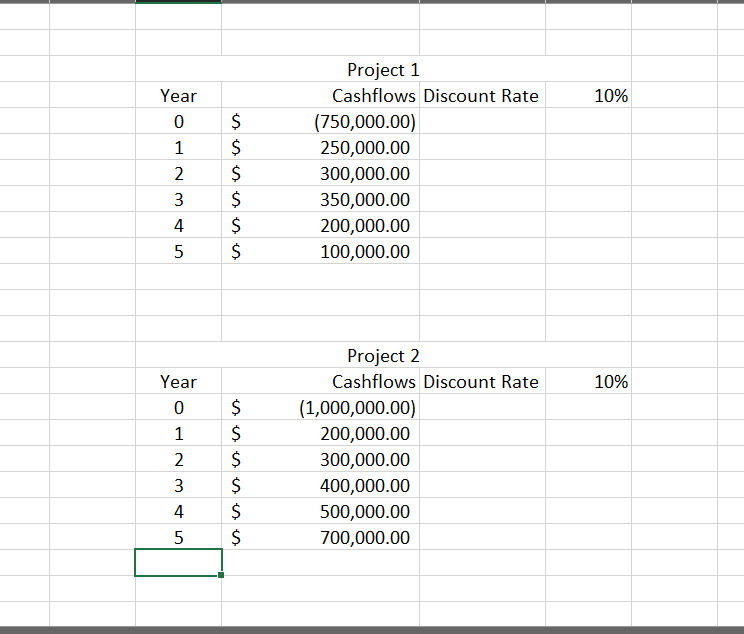Select the (1,000,000.00) cashflow cell
This screenshot has height=634, width=744.
(320, 407)
